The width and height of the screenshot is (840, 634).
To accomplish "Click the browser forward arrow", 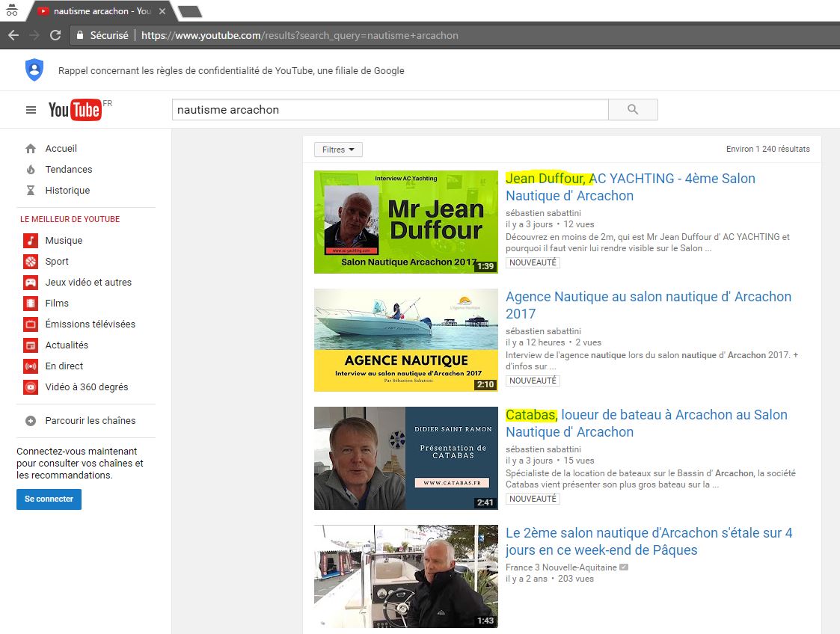I will click(x=34, y=35).
